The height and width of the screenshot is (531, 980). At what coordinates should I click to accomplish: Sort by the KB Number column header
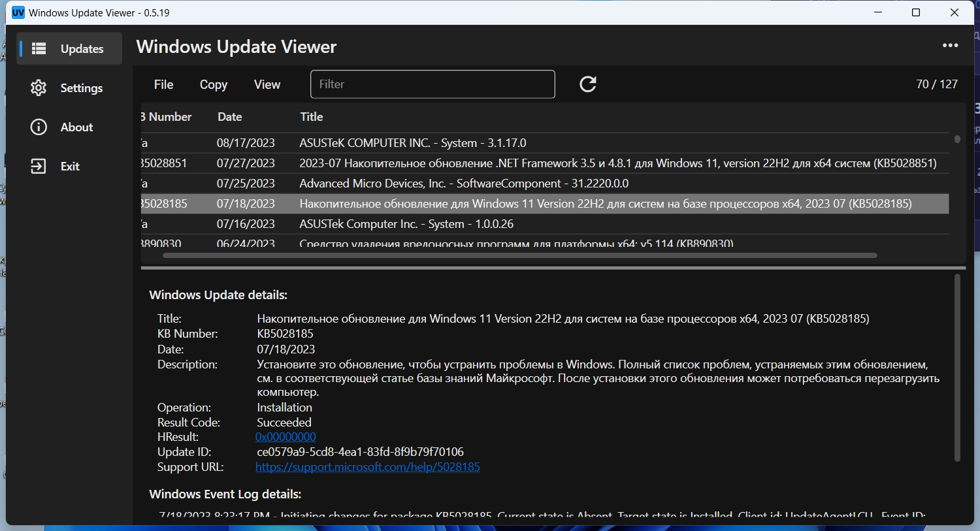pyautogui.click(x=167, y=117)
